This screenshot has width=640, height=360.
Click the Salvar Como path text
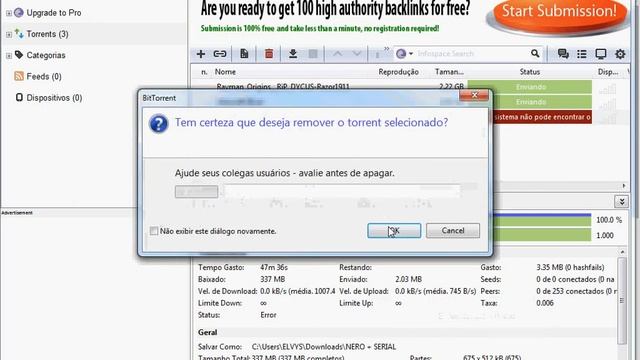coord(324,347)
